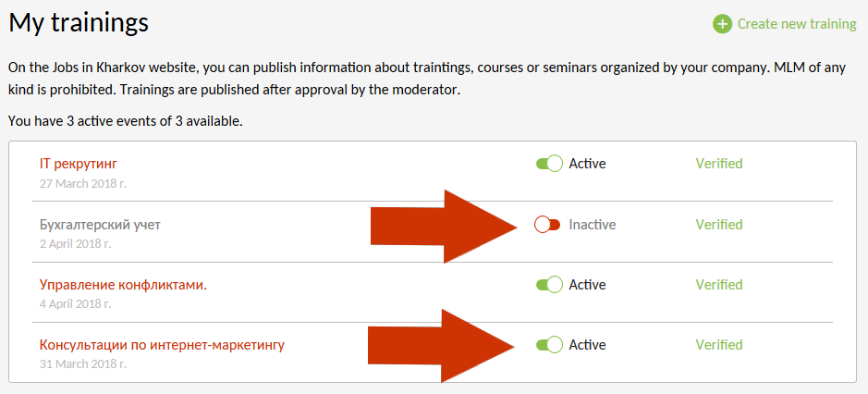The width and height of the screenshot is (868, 394).
Task: Disable the IT рекрутинг training toggle
Action: coord(549,164)
